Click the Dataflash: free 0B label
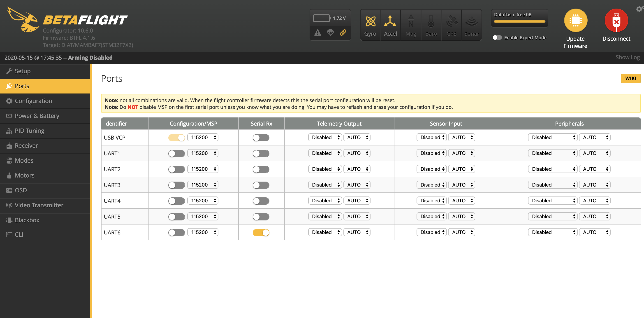Screen dimensions: 644x318 512,15
